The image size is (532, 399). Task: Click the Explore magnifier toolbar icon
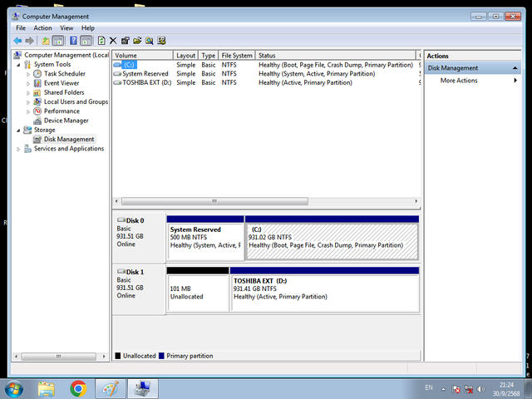(150, 41)
